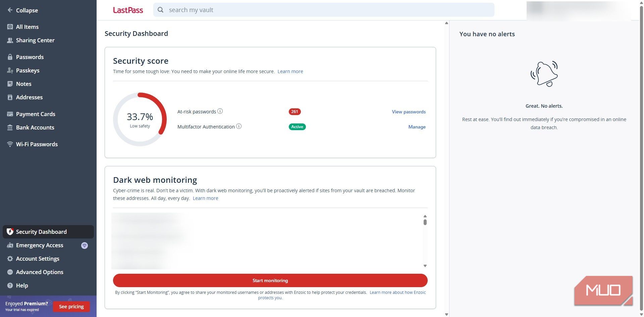Click the "Your trial has expired" text
The height and width of the screenshot is (317, 644).
click(x=22, y=310)
